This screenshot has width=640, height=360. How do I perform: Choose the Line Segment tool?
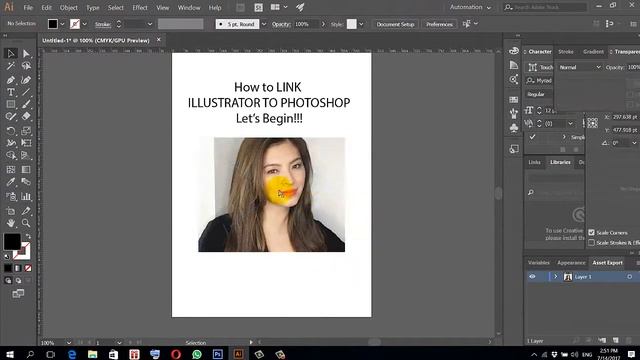[26, 92]
